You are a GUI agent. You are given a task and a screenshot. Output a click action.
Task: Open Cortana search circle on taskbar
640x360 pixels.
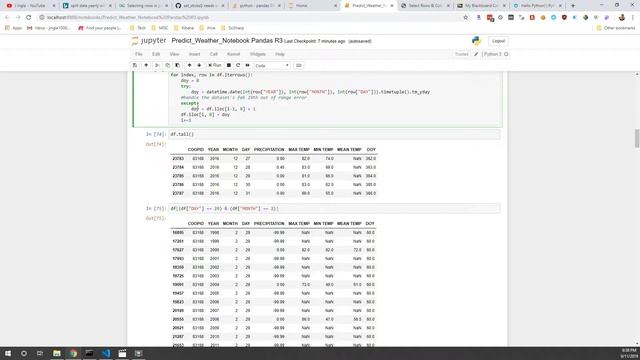pyautogui.click(x=24, y=353)
